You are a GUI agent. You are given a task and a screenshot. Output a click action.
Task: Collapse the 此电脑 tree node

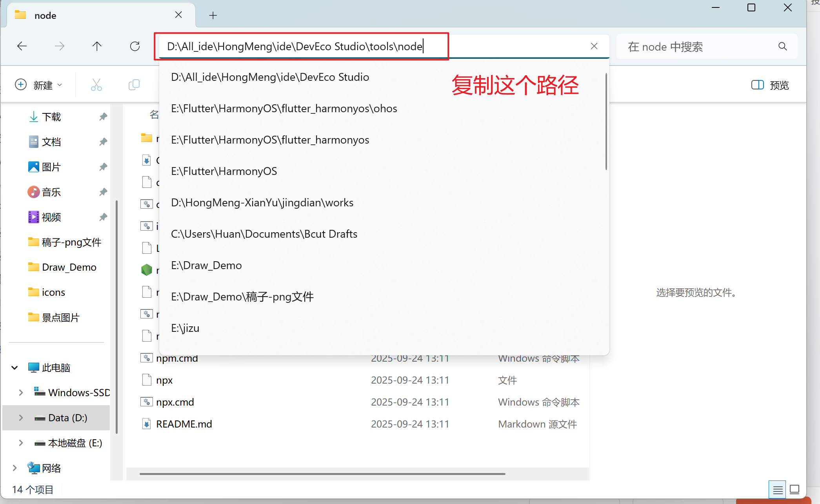(15, 368)
